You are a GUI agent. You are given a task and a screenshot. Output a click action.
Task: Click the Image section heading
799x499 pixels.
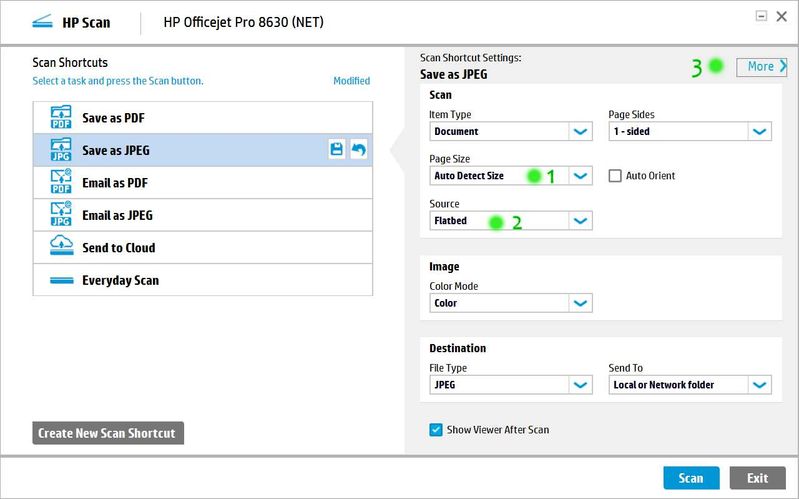point(444,267)
